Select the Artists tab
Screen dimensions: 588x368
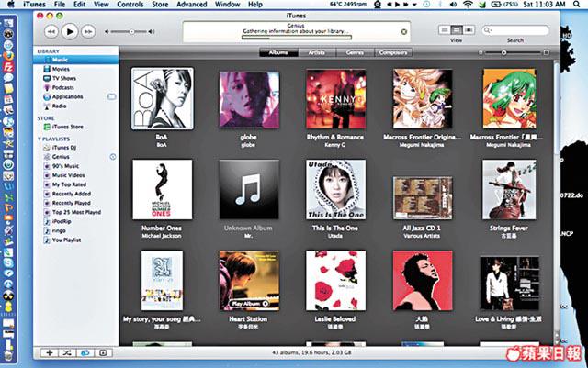click(x=317, y=53)
